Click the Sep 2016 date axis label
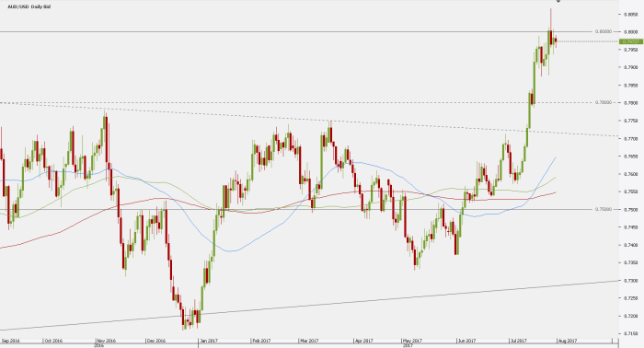Screen dimensions: 644x348 coord(11,341)
